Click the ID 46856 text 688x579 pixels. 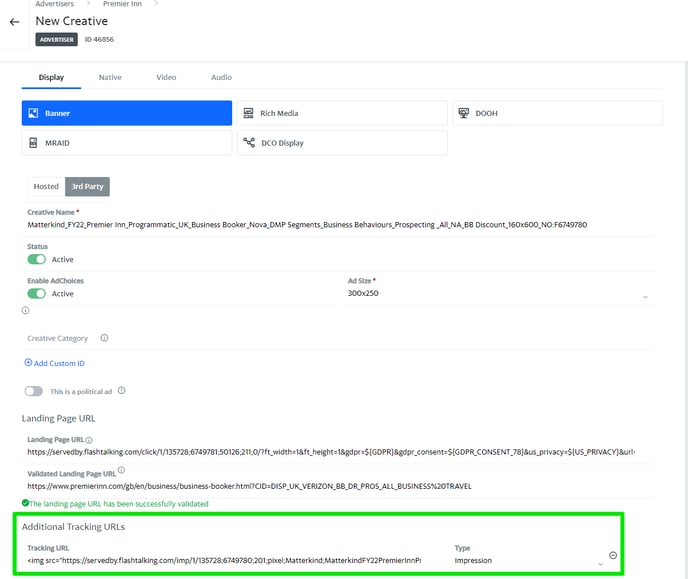99,39
